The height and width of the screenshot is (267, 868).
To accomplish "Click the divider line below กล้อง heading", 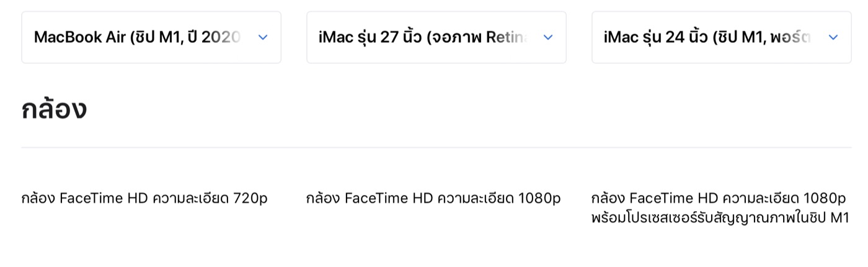I will (436, 148).
